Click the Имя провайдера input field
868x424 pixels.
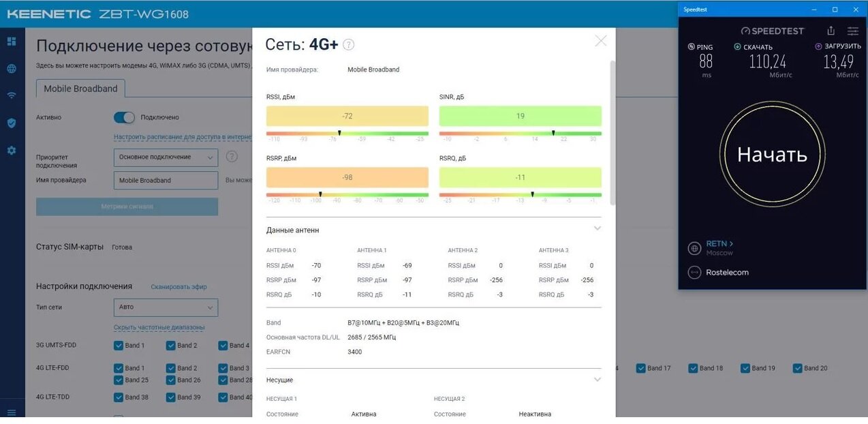[x=166, y=181]
